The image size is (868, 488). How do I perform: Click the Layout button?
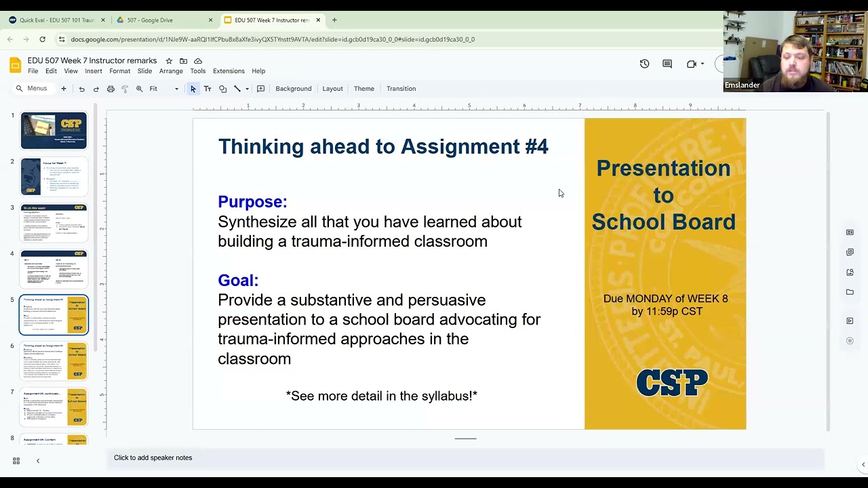(x=332, y=89)
